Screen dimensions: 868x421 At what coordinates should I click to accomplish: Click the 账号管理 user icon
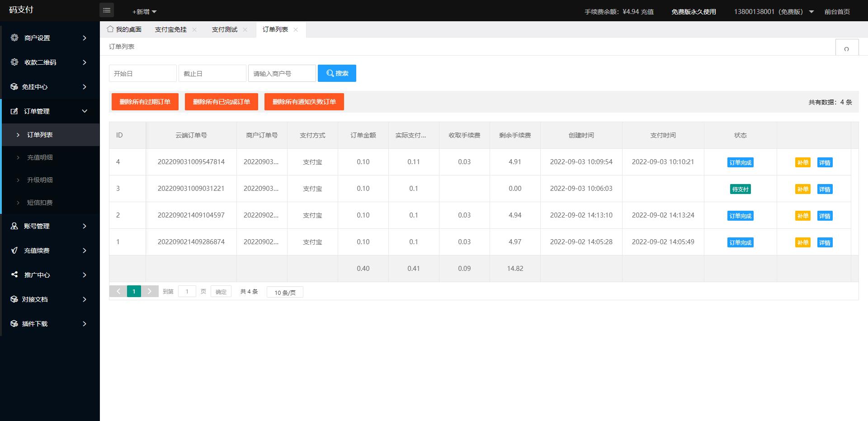pyautogui.click(x=14, y=226)
